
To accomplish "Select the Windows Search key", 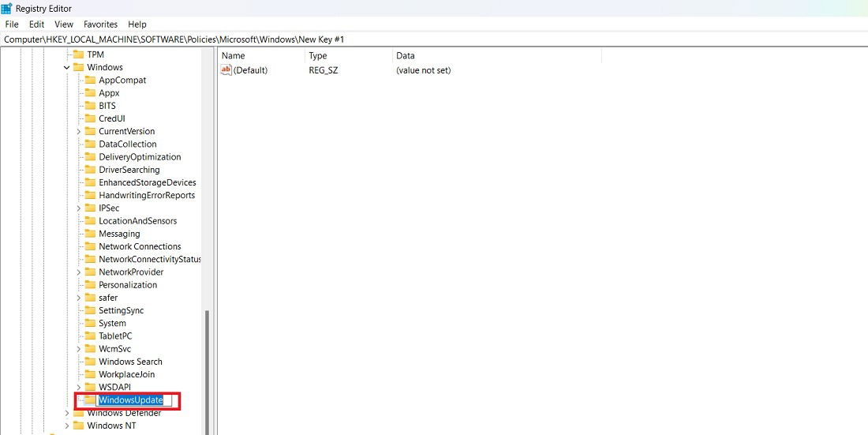I will pyautogui.click(x=130, y=362).
